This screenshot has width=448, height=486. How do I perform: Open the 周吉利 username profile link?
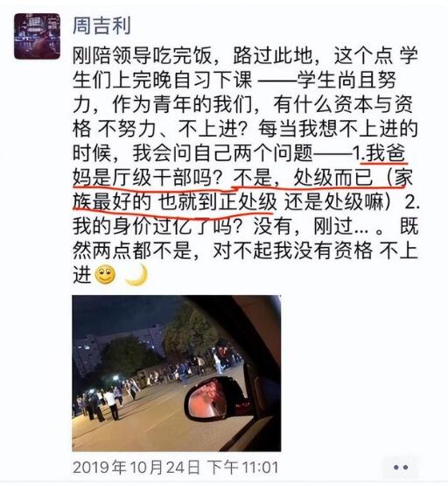[101, 25]
